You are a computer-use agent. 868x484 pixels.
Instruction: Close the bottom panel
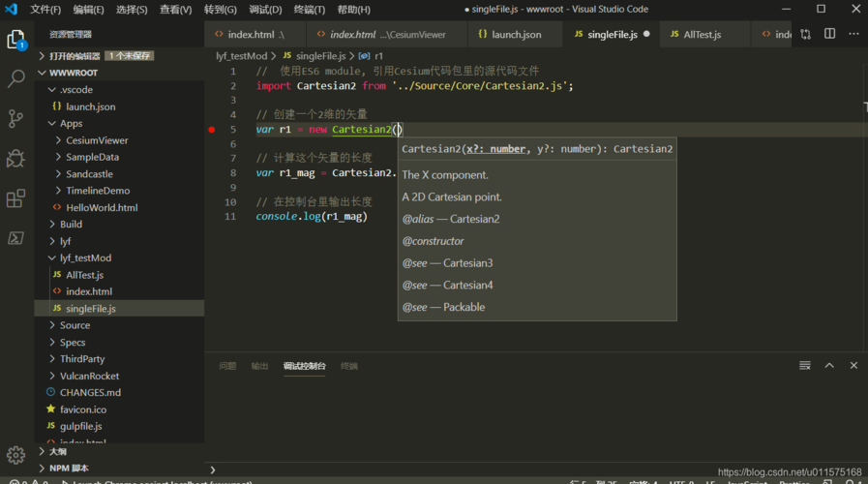(853, 366)
